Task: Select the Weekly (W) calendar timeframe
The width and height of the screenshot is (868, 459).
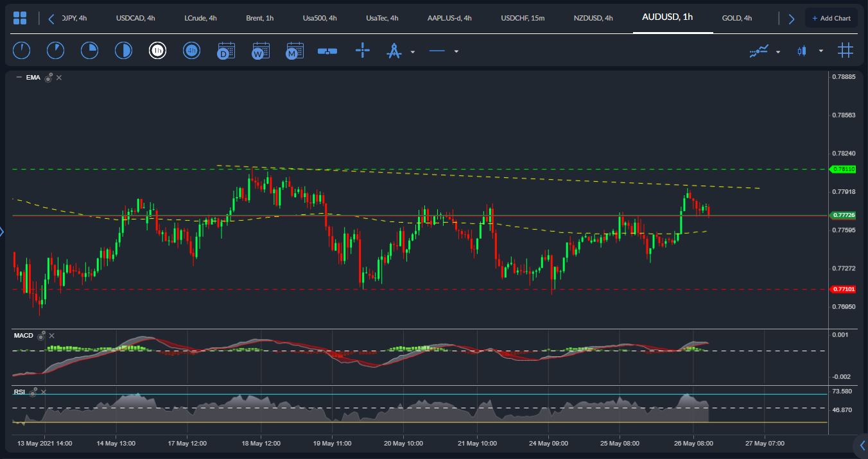Action: point(260,51)
